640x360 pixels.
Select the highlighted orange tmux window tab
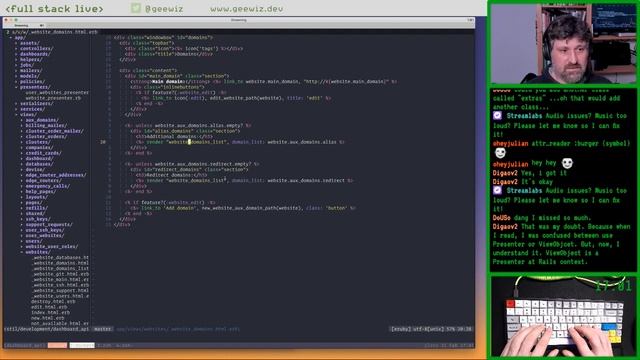point(57,345)
